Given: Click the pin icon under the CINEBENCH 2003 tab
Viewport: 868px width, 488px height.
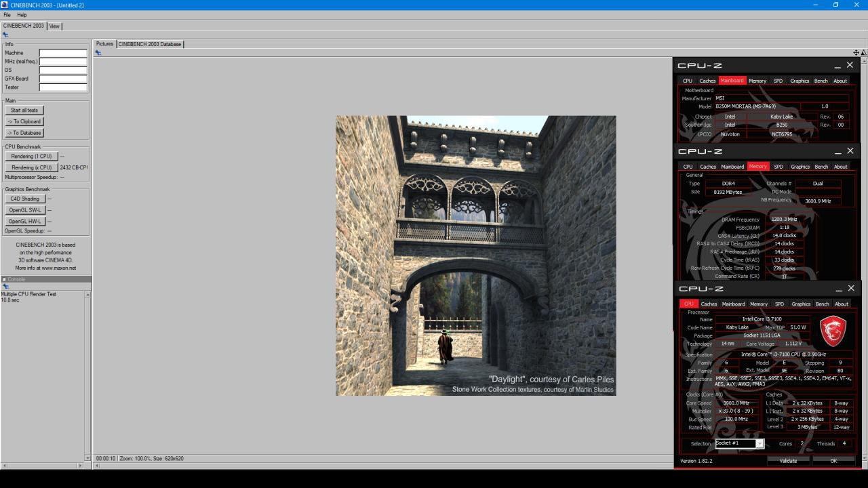Looking at the screenshot, I should (5, 35).
